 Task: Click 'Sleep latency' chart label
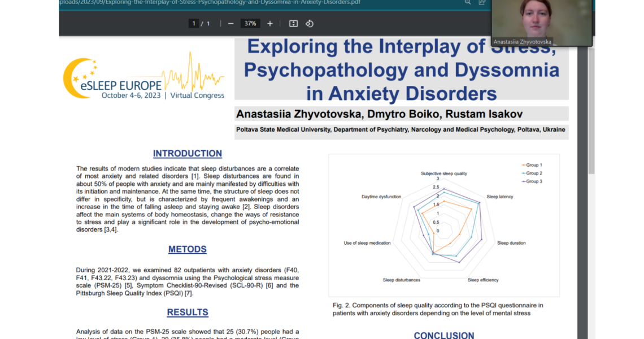(x=499, y=197)
